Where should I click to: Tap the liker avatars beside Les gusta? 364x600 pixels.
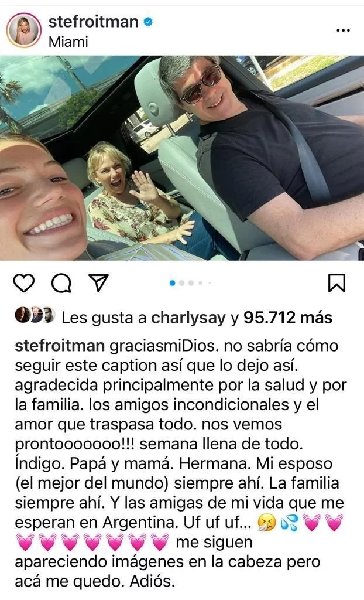35,315
